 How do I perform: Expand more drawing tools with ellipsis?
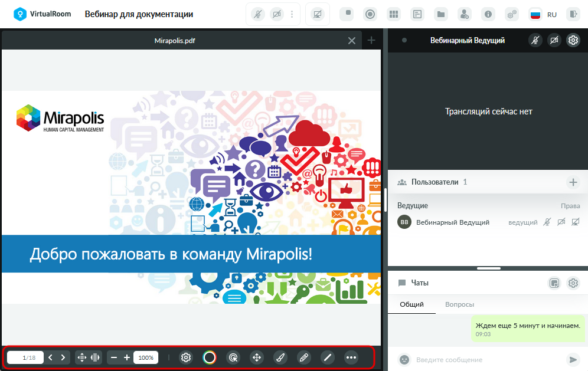(x=351, y=357)
